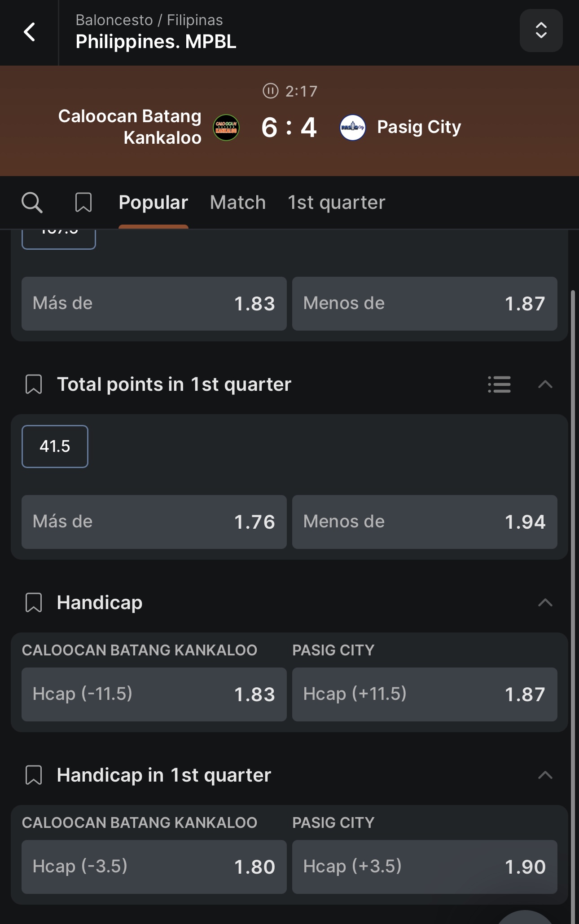Bookmark Handicap in 1st quarter market
Screen dimensions: 579x924
(34, 775)
